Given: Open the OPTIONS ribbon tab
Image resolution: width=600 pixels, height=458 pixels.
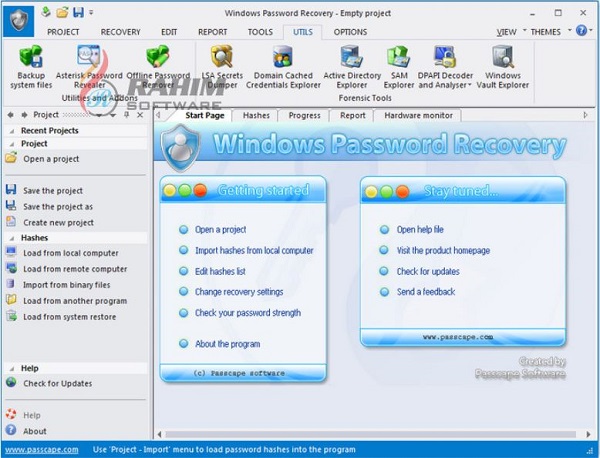Looking at the screenshot, I should (x=350, y=32).
